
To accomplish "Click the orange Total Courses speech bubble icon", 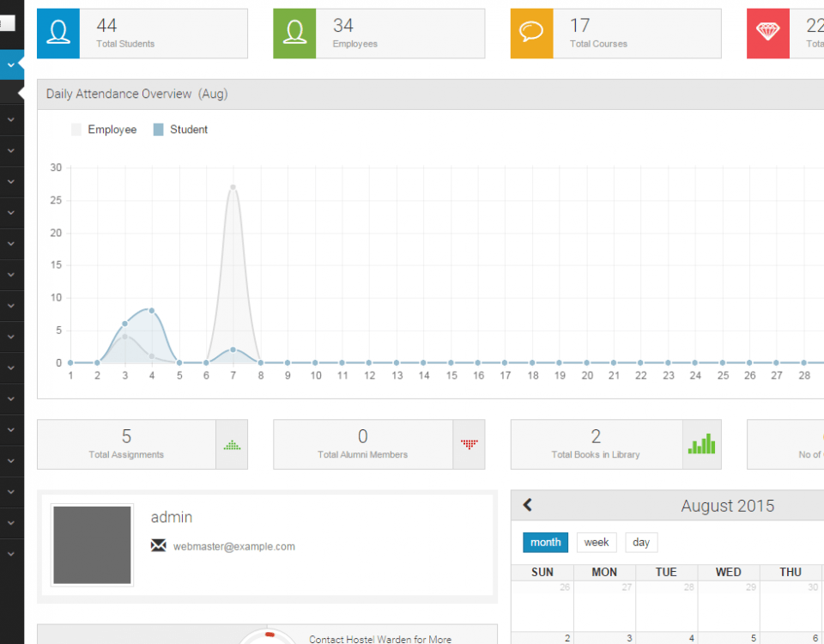I will click(531, 33).
